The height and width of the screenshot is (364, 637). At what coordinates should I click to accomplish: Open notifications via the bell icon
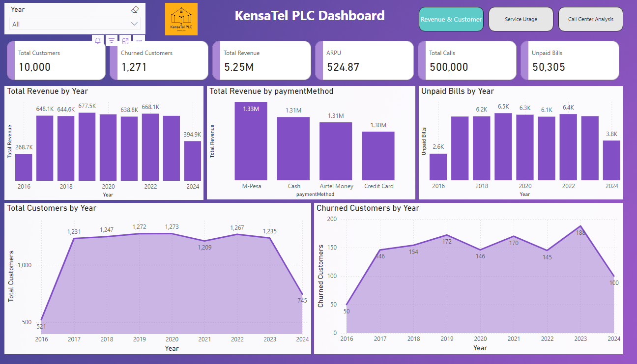click(97, 40)
